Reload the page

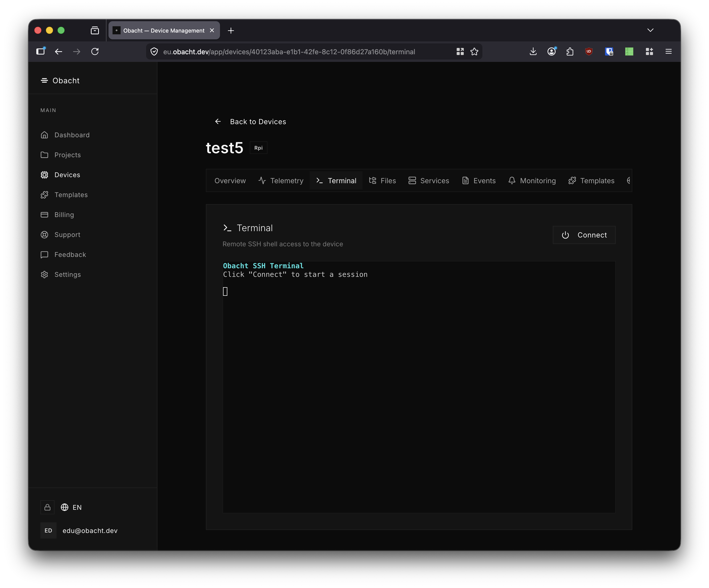pyautogui.click(x=95, y=51)
